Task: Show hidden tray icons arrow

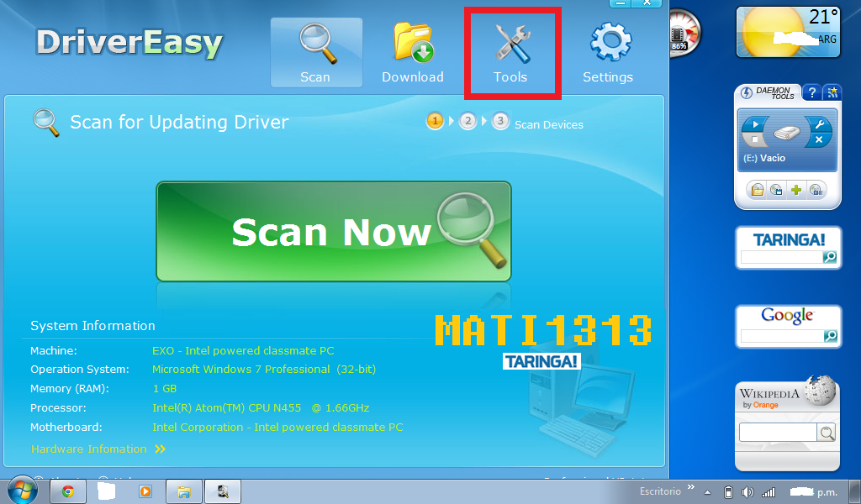Action: (x=707, y=492)
